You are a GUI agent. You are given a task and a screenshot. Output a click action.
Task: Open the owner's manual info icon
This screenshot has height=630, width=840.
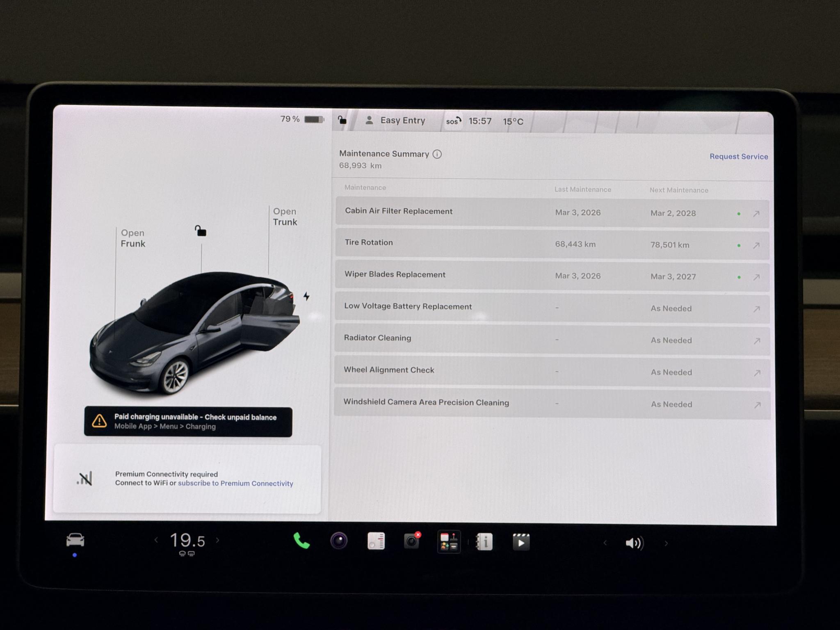484,542
